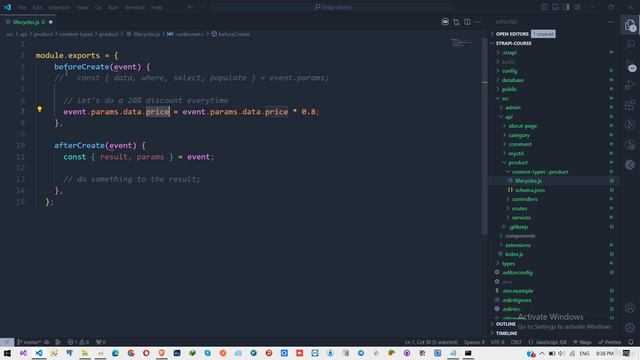This screenshot has height=360, width=640.
Task: Click the Spaces: 4 indentation setting
Action: click(x=474, y=342)
